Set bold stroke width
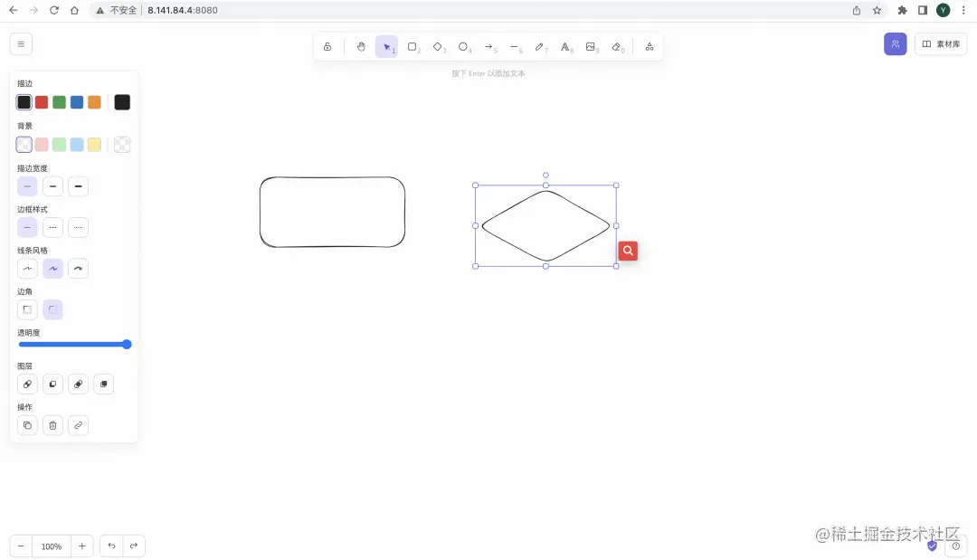The image size is (977, 560). coord(53,186)
